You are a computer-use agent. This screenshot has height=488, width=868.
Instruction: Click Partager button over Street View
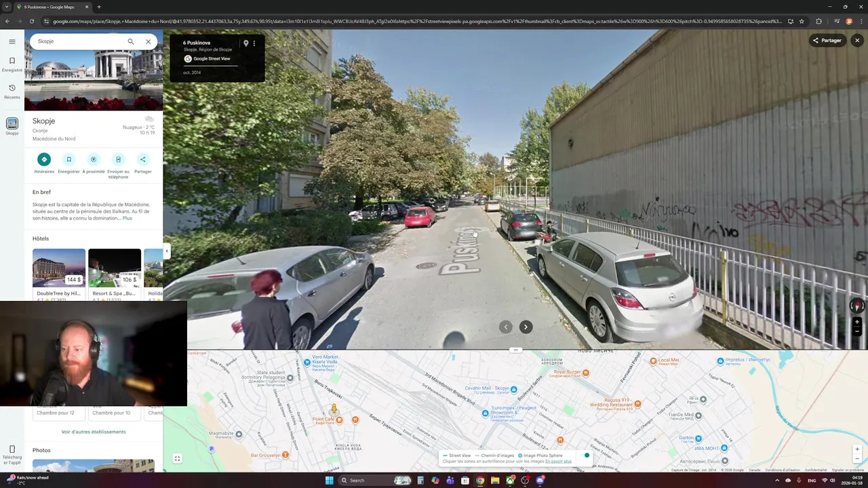coord(827,41)
